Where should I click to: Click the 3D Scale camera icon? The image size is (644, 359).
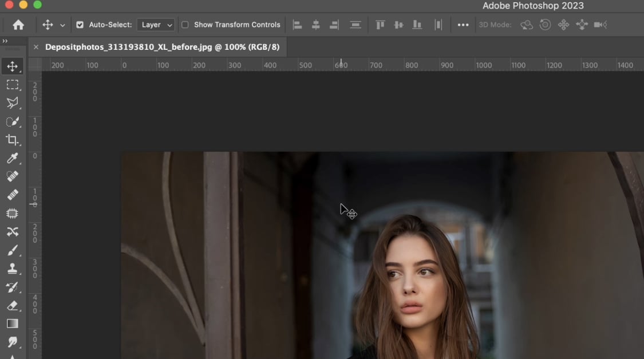tap(600, 25)
